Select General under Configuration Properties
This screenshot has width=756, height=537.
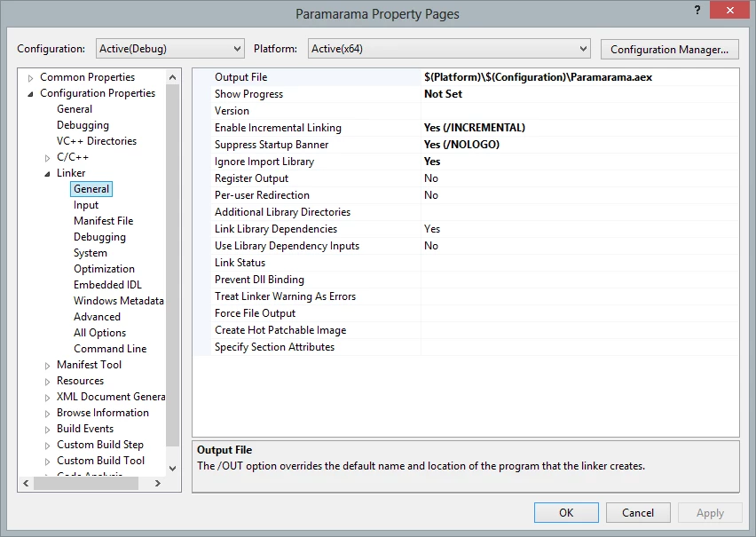pos(75,109)
